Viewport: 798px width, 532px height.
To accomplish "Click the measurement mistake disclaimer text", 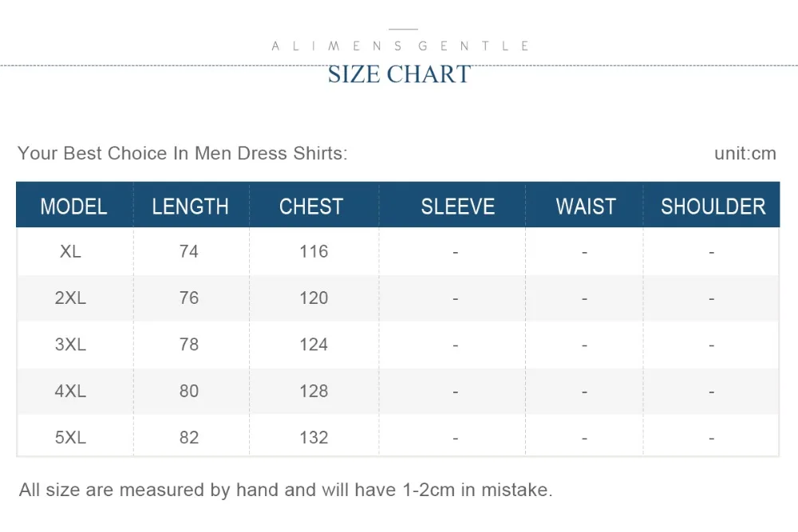I will click(286, 490).
